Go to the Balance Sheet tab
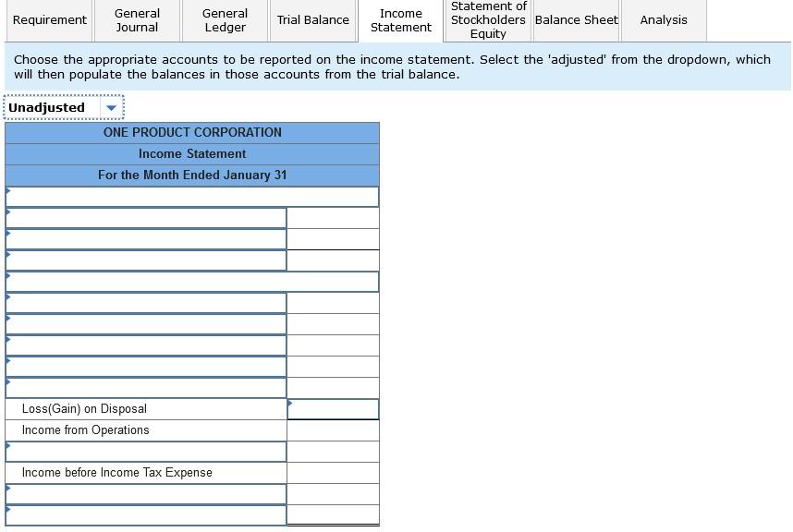 (575, 20)
